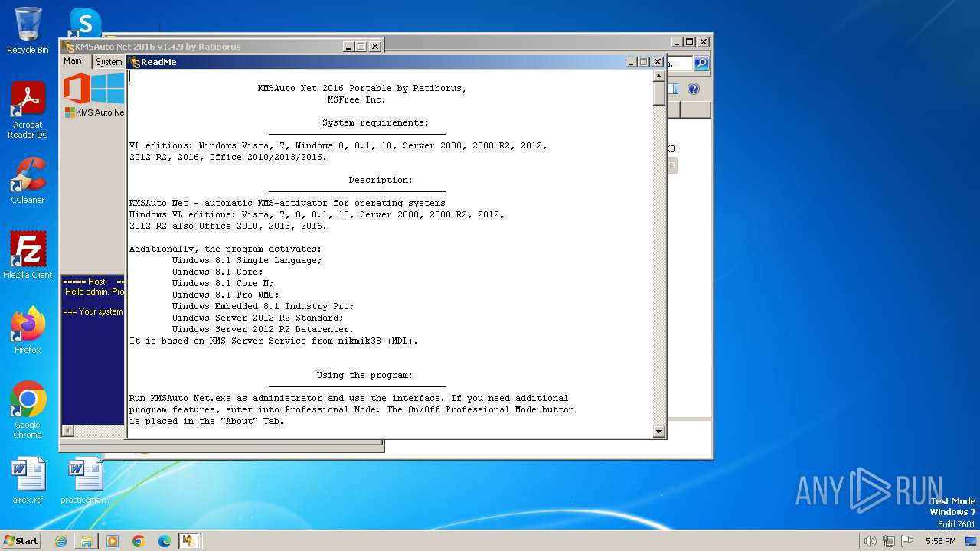Screen dimensions: 980x551
Task: Click the 5:55 PM system clock
Action: pyautogui.click(x=940, y=541)
